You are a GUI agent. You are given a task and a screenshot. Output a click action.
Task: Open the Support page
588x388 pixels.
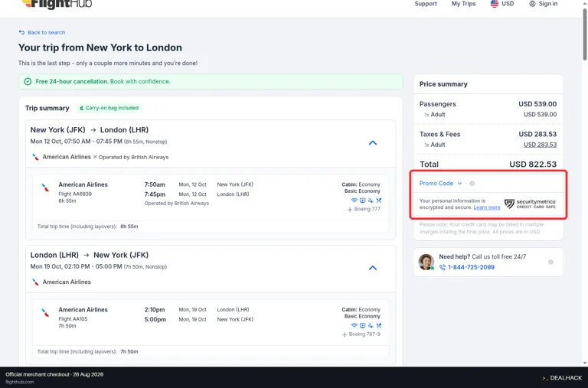[x=426, y=4]
